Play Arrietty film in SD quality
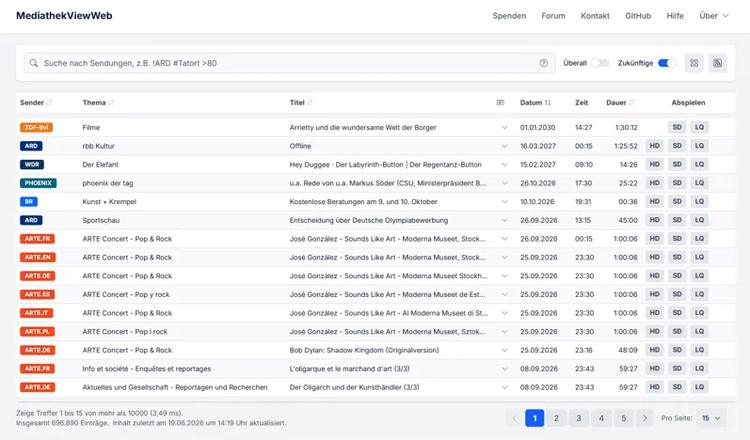Viewport: 750px width, 440px height. (x=677, y=127)
